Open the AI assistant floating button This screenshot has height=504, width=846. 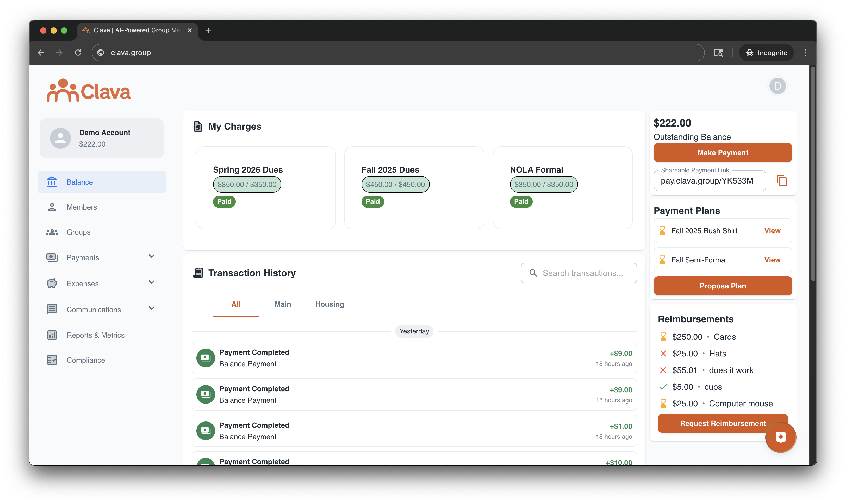click(x=780, y=437)
